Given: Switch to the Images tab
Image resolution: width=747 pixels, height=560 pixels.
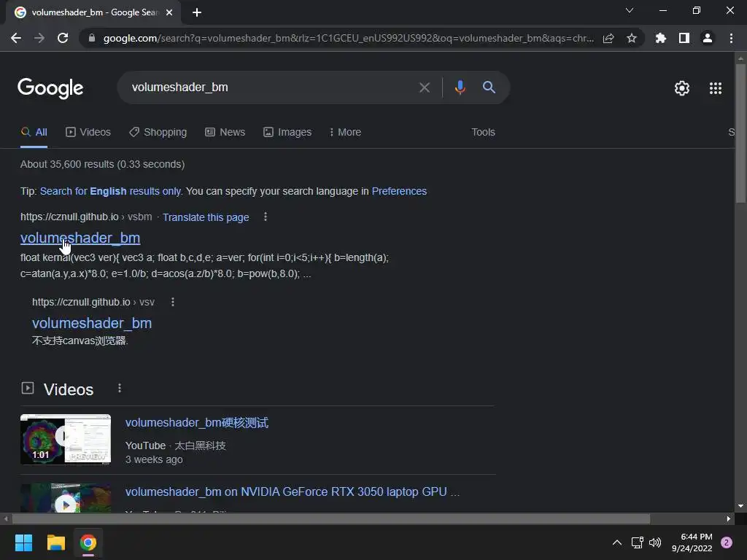Looking at the screenshot, I should click(x=287, y=133).
